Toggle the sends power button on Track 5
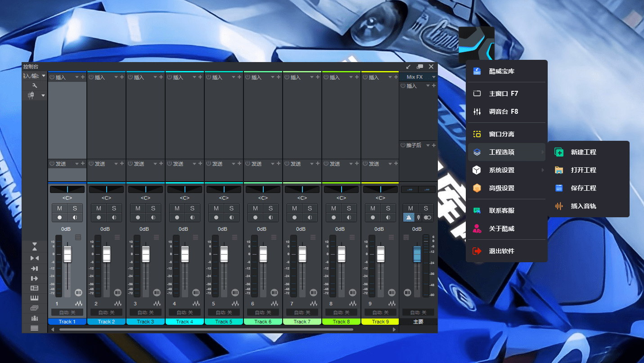 click(208, 164)
